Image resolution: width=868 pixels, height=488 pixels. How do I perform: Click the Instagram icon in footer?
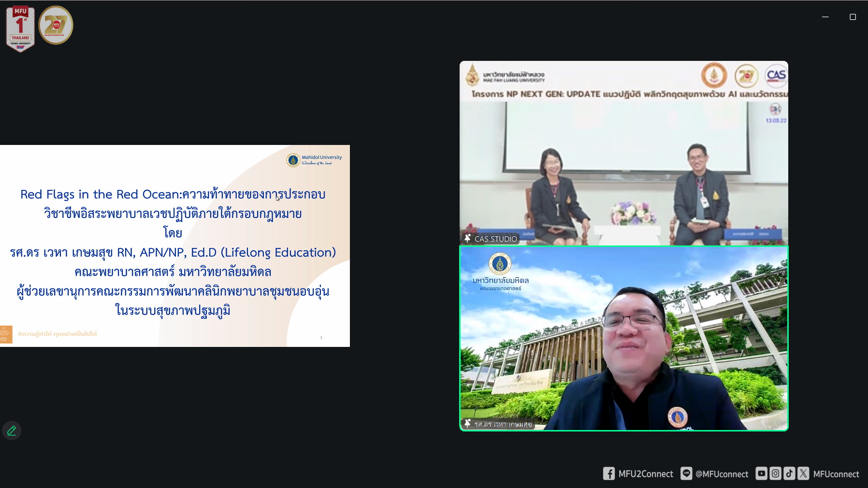pyautogui.click(x=775, y=474)
